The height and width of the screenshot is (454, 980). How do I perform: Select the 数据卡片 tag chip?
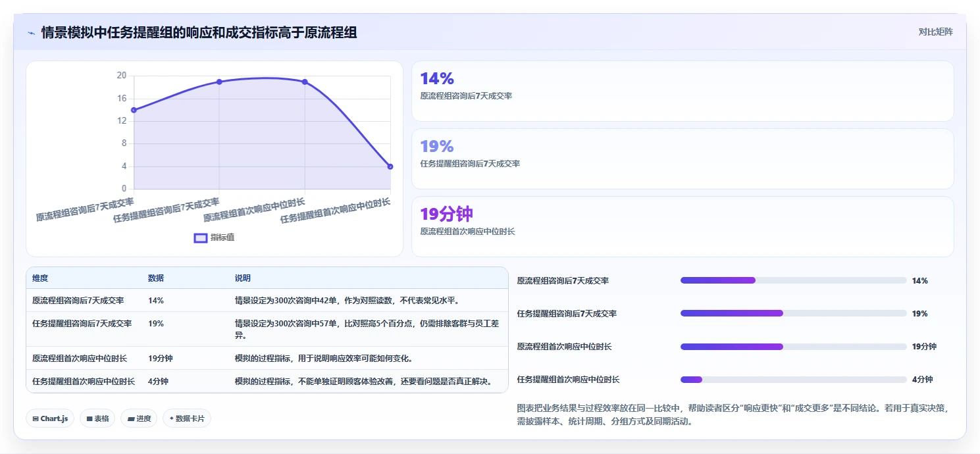(x=187, y=418)
